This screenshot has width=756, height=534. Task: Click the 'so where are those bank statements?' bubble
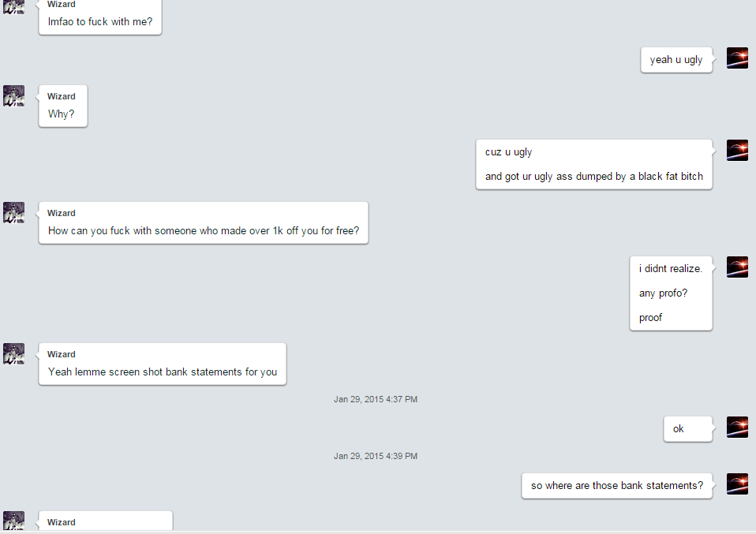[x=616, y=486]
